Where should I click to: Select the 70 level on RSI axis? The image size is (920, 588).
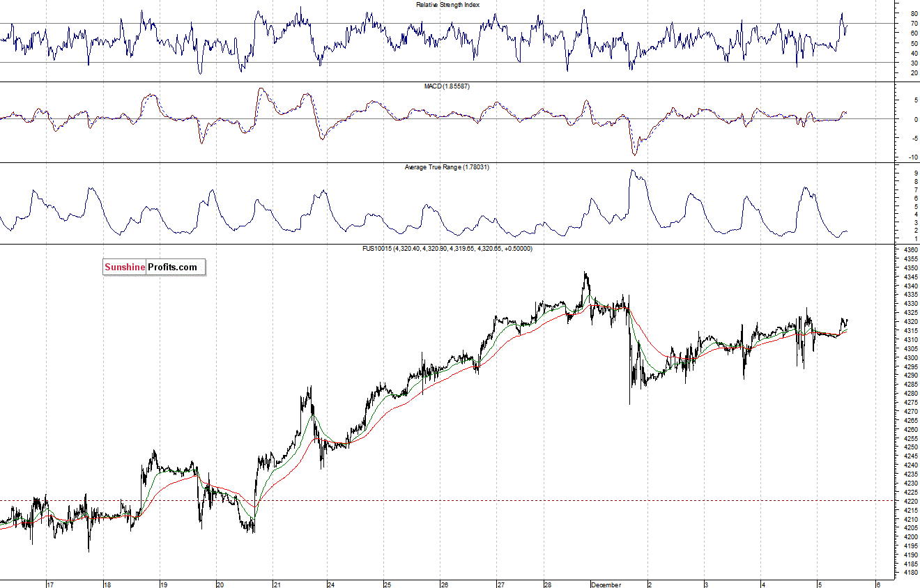914,24
